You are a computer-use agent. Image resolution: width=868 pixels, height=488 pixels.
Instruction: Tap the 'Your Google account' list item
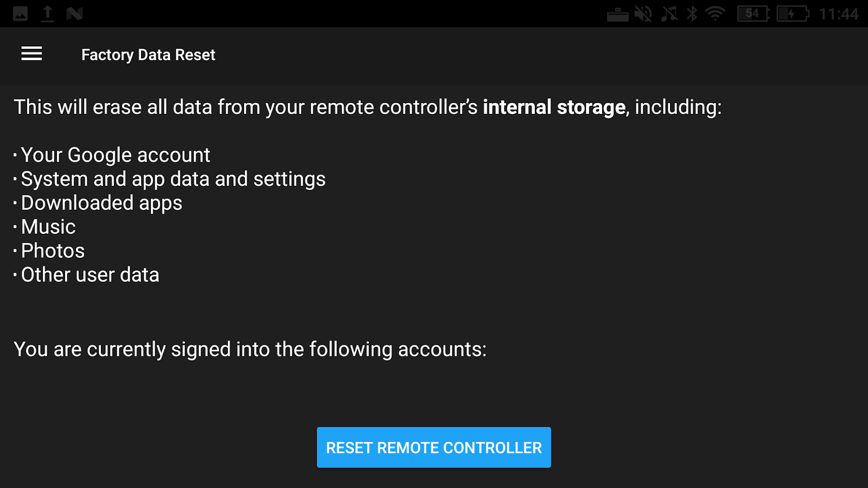[115, 155]
